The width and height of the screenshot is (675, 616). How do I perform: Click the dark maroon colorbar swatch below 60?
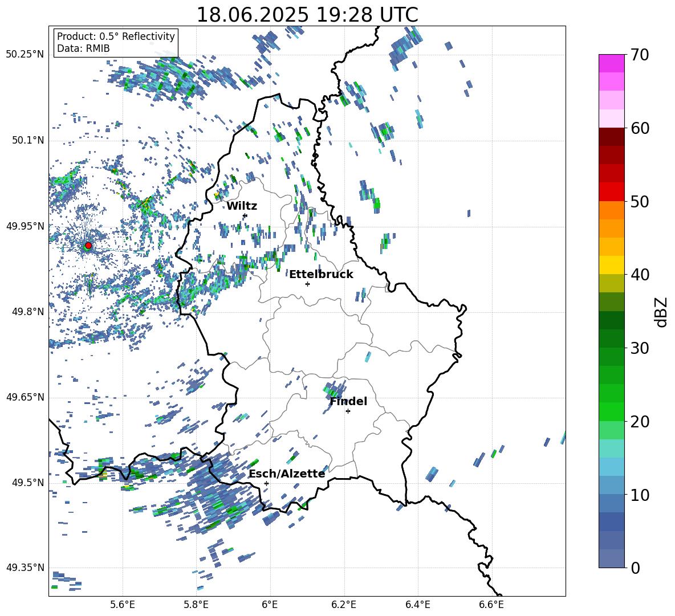[611, 137]
